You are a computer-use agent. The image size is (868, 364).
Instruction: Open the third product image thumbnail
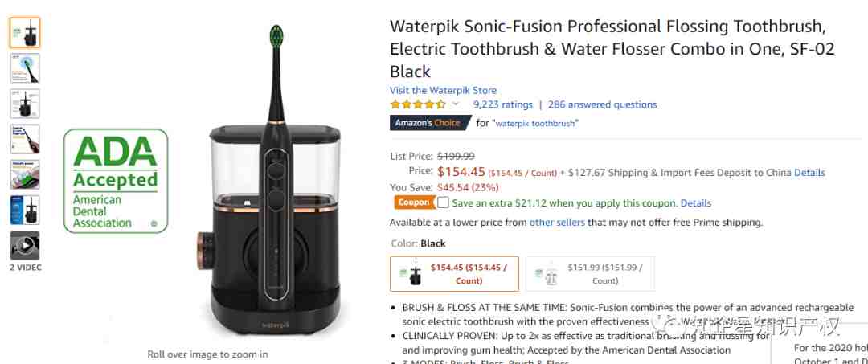[x=25, y=104]
